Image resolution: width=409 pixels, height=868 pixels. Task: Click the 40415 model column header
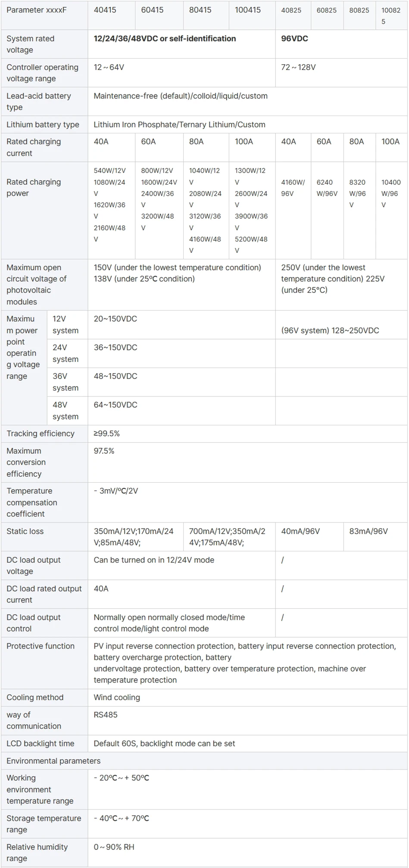(x=105, y=10)
